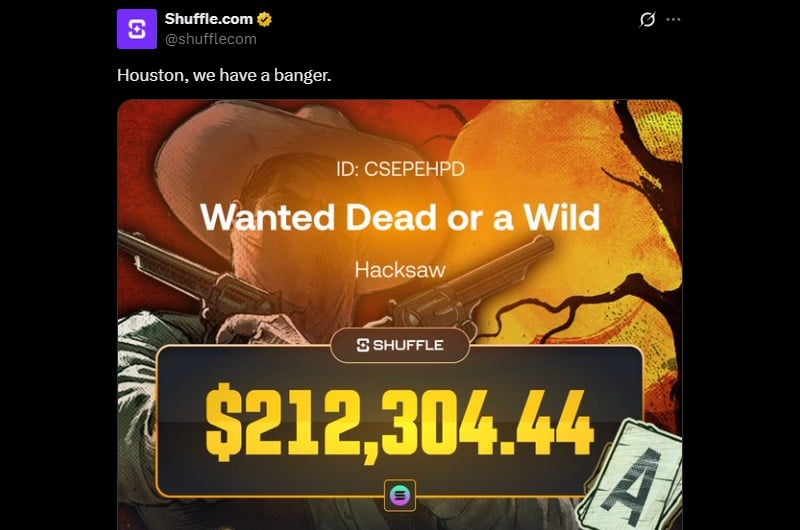Open the @shufflecom handle link
Viewport: 800px width, 530px height.
pos(211,39)
